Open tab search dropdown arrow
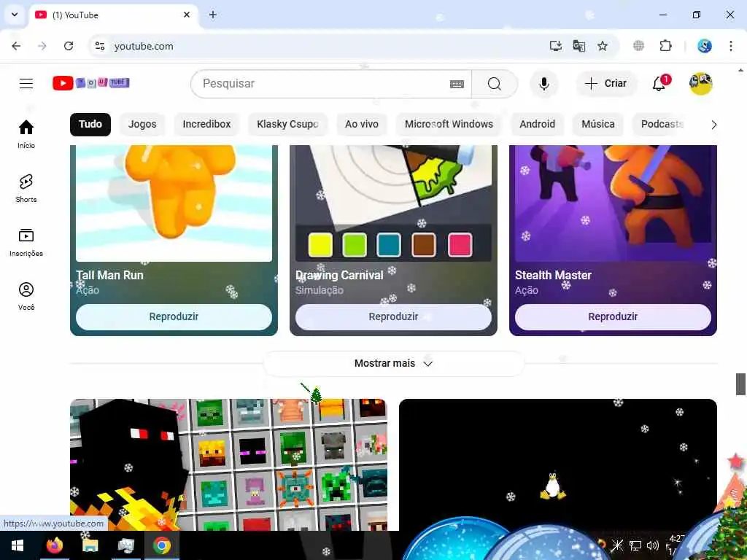The width and height of the screenshot is (747, 560). click(x=15, y=15)
